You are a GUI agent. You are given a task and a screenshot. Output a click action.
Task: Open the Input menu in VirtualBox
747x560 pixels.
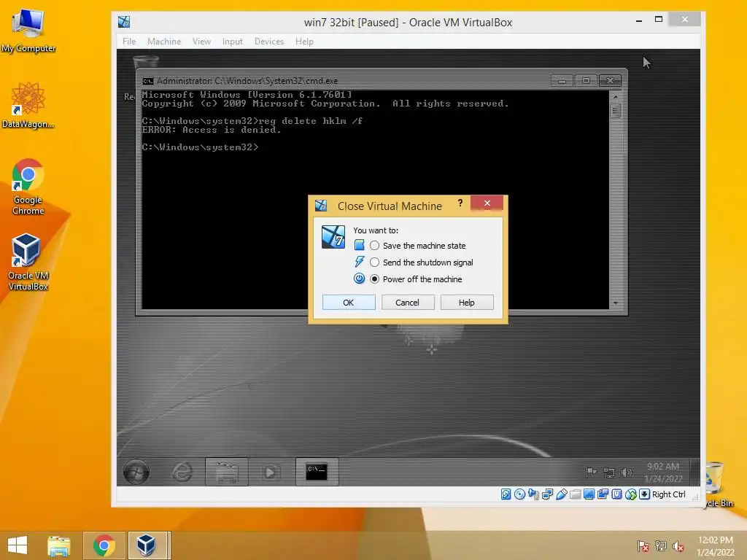click(x=233, y=42)
